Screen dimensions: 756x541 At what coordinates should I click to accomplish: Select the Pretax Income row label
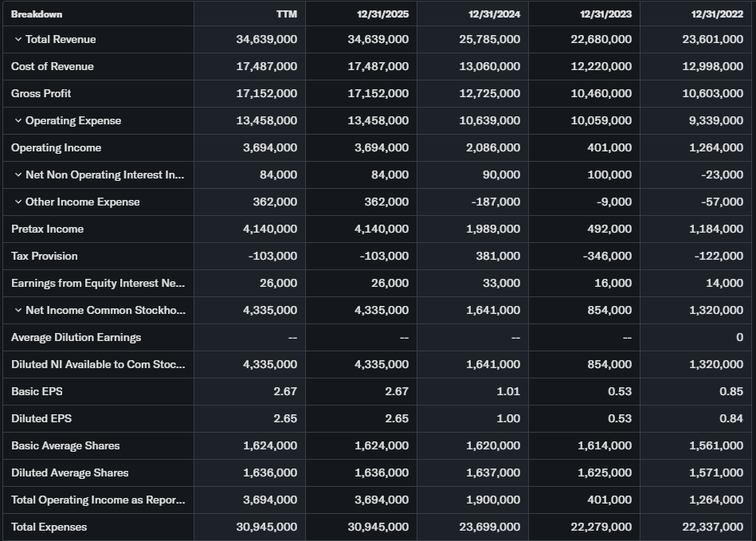47,229
